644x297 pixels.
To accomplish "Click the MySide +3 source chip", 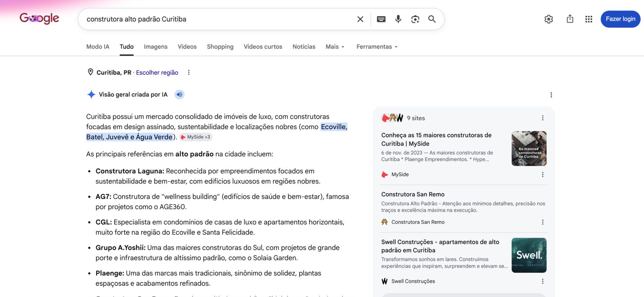I will 196,137.
